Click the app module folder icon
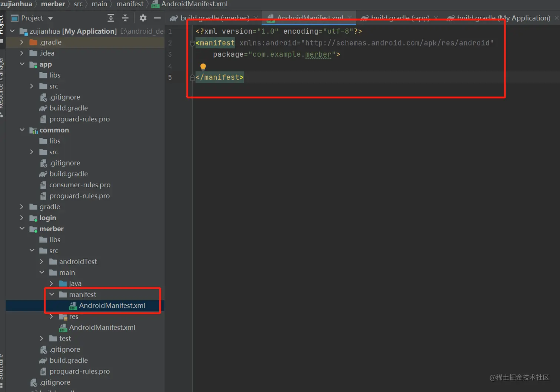 pos(33,64)
